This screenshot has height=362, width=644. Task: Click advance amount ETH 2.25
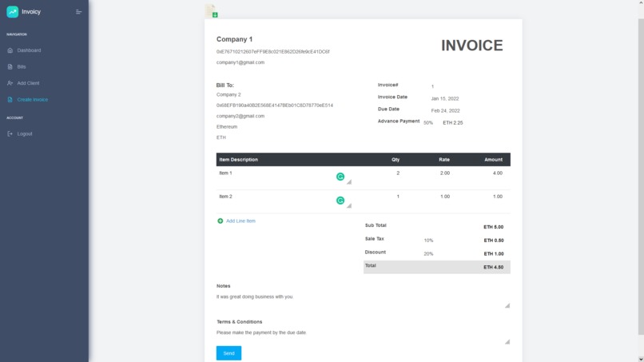[452, 123]
